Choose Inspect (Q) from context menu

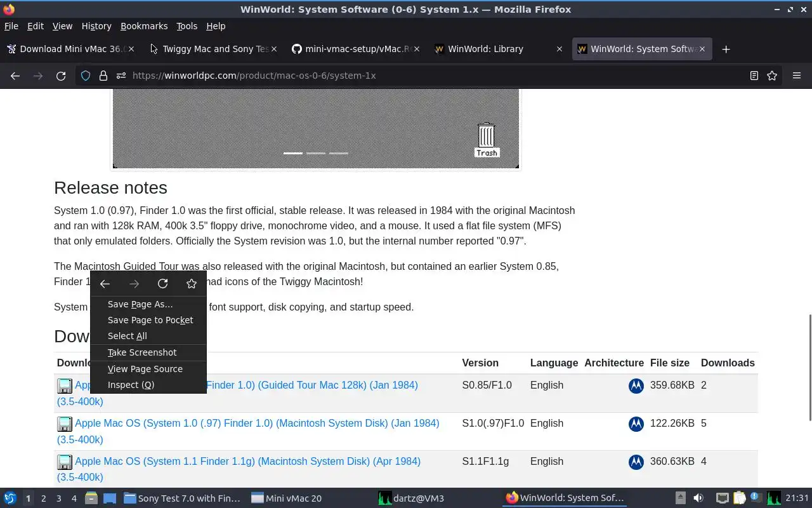click(x=148, y=385)
